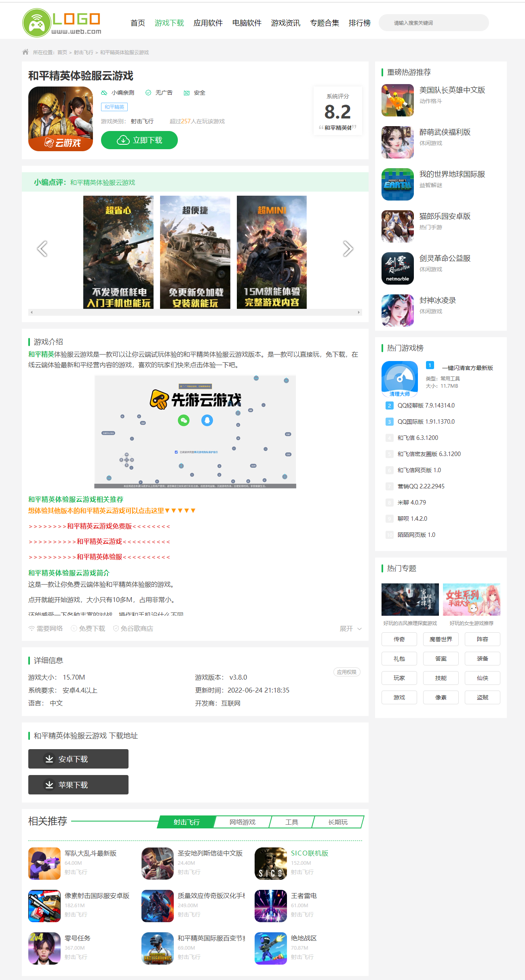Select the 射击飞行 recommendation tab
The image size is (525, 980).
(187, 822)
